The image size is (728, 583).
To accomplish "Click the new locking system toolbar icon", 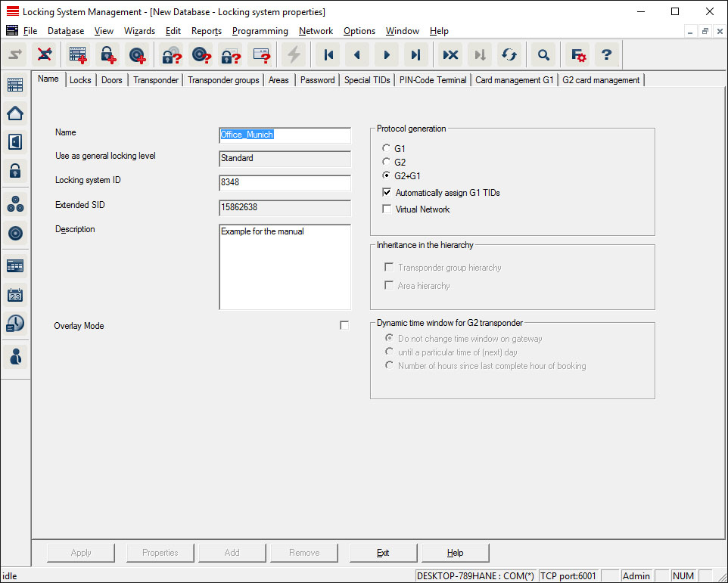I will tap(78, 54).
